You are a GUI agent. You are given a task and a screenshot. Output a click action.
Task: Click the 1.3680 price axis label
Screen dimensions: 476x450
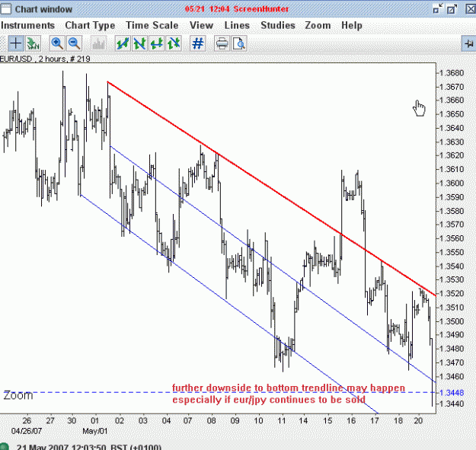pyautogui.click(x=452, y=73)
